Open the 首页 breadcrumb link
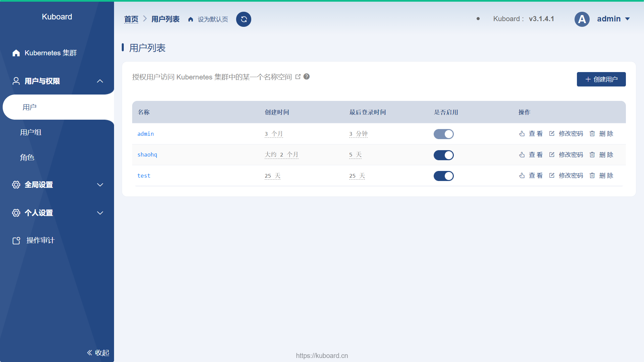This screenshot has height=362, width=644. (131, 19)
